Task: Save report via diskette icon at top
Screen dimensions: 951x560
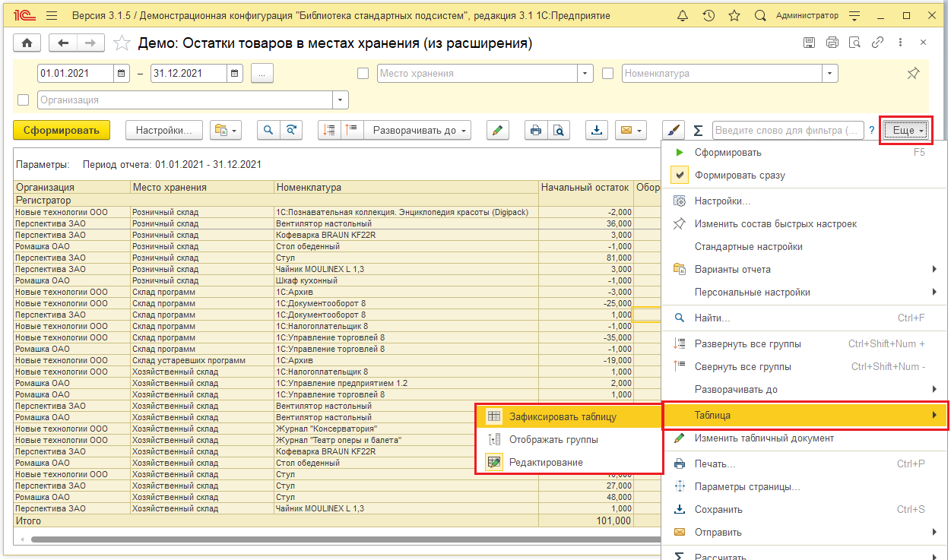Action: tap(810, 43)
